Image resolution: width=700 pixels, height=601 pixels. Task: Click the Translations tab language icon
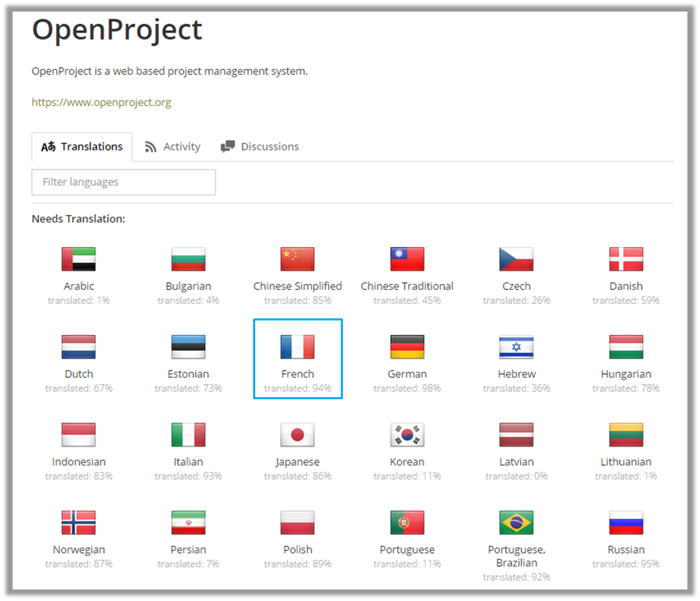[48, 146]
